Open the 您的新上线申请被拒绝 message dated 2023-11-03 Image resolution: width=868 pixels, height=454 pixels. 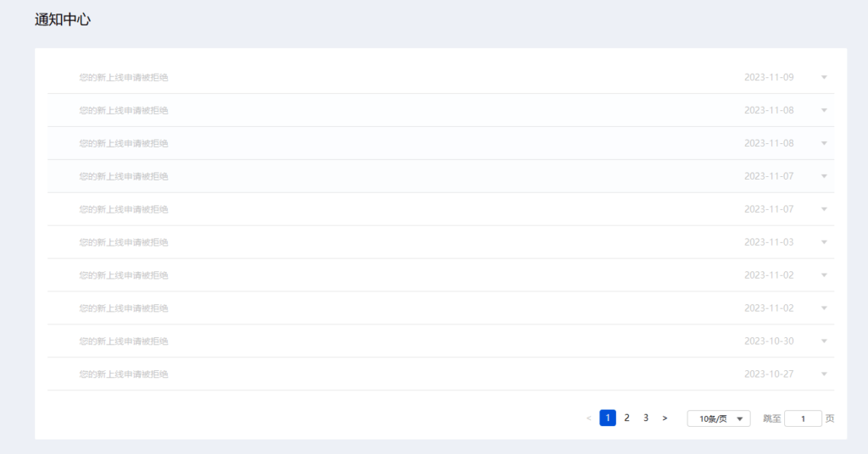[x=124, y=242]
